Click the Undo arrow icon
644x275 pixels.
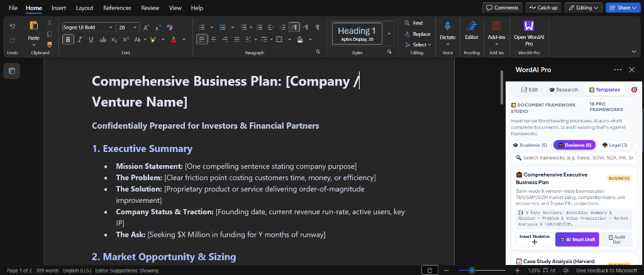[13, 26]
